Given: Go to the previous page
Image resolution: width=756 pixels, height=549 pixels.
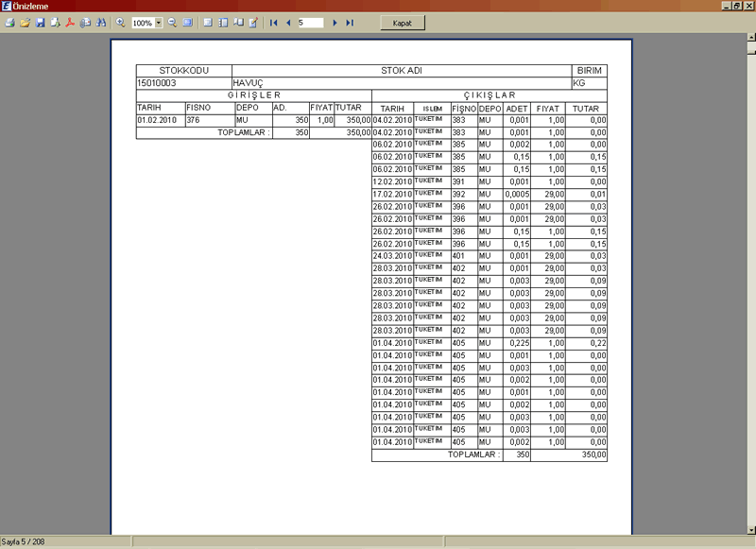Looking at the screenshot, I should 287,22.
